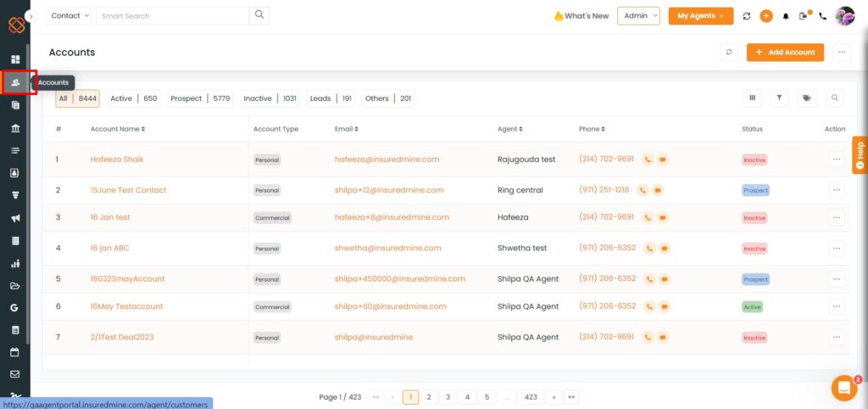The image size is (868, 409).
Task: Click the message icon in 16 Jan test row
Action: click(x=663, y=218)
